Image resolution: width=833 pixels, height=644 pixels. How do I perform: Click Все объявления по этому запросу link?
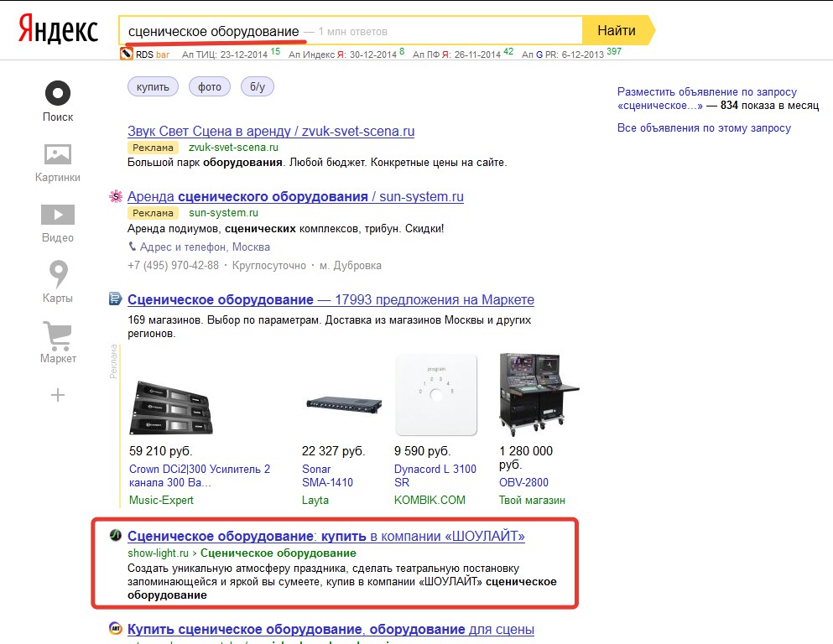coord(704,128)
